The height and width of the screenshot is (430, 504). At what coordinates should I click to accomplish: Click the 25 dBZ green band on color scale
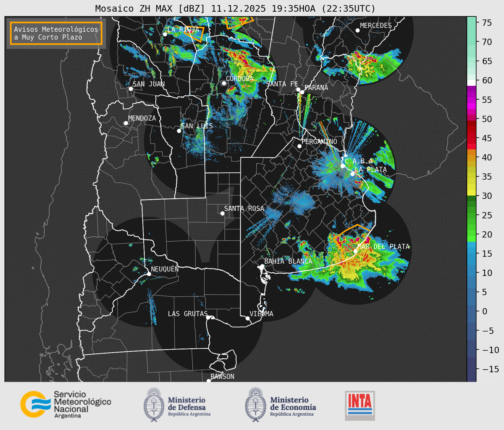[471, 215]
